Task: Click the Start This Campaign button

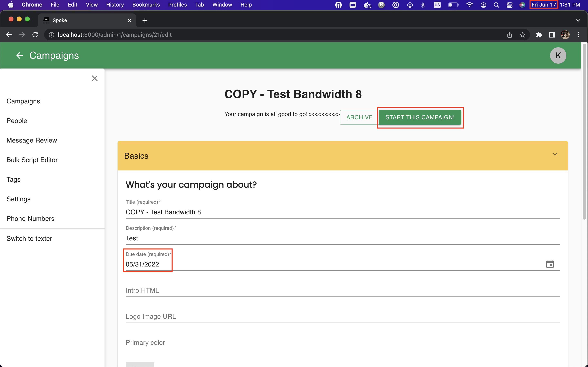Action: click(420, 117)
